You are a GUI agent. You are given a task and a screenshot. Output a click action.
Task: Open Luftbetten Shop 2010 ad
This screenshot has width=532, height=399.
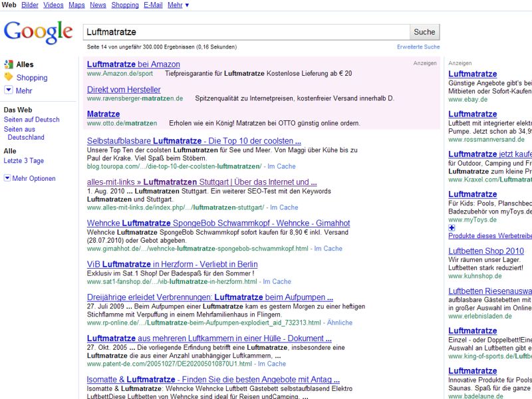click(485, 251)
